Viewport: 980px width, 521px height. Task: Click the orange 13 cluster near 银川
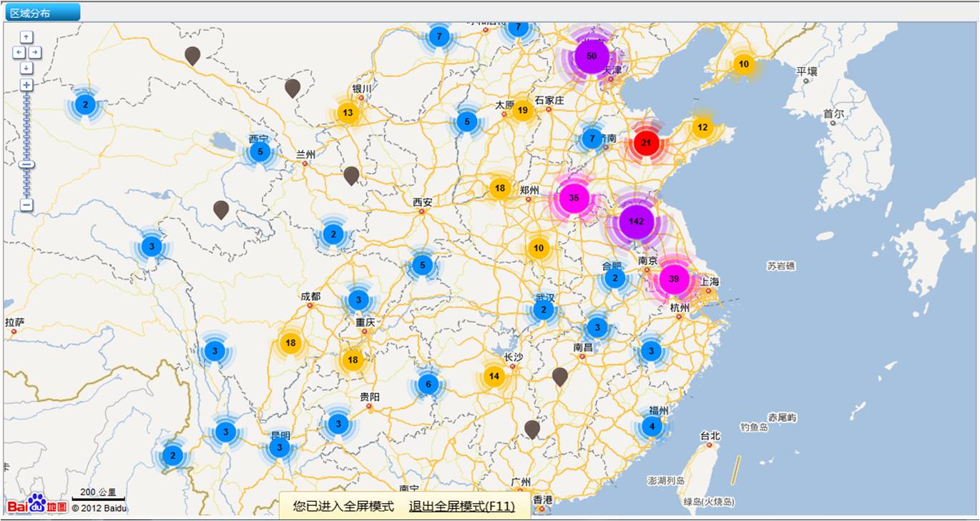(x=348, y=113)
